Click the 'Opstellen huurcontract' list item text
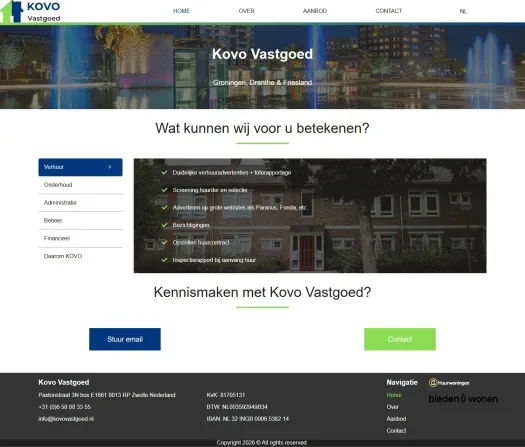This screenshot has height=447, width=525. point(201,242)
